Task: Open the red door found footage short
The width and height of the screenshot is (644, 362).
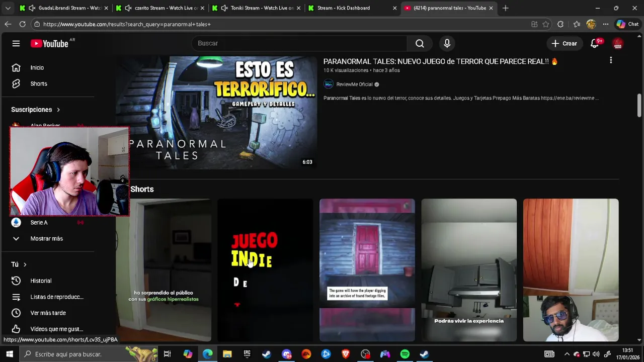Action: (x=367, y=270)
